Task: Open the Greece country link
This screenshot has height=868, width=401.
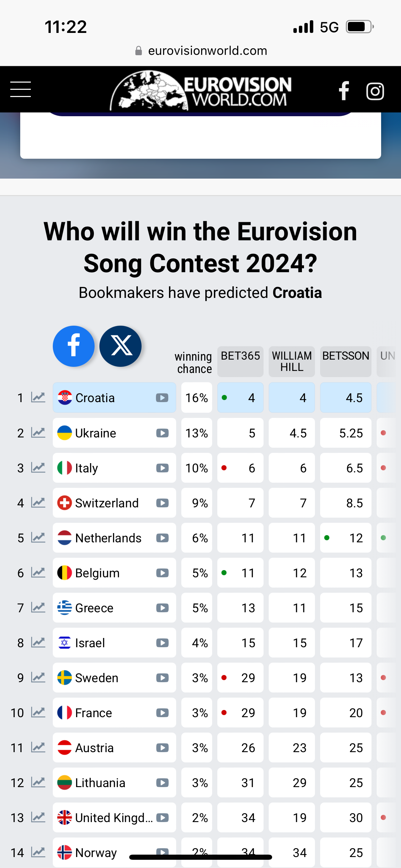Action: pyautogui.click(x=94, y=608)
